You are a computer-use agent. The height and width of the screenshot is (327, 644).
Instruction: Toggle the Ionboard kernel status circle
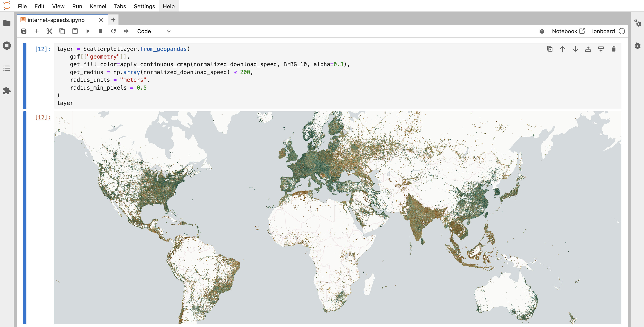[621, 31]
